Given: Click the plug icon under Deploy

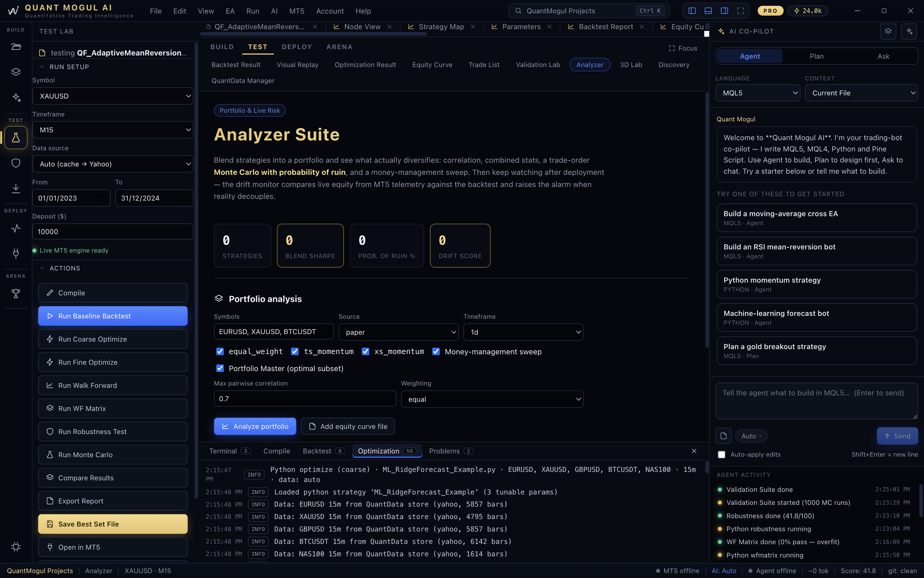Looking at the screenshot, I should point(16,253).
